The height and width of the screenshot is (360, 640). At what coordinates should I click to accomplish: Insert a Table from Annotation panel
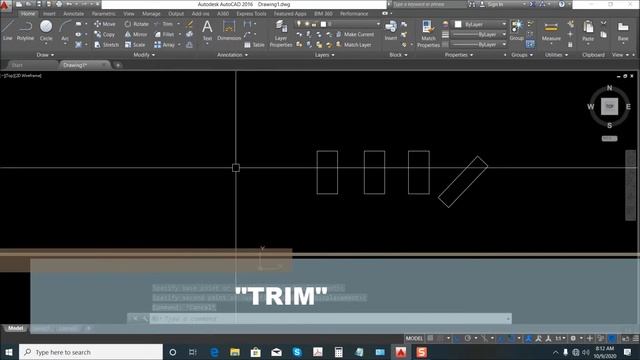255,44
